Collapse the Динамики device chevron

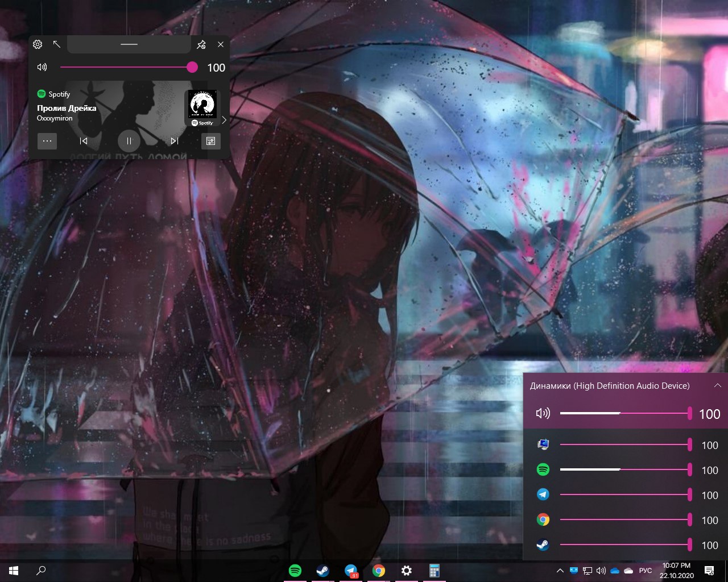click(x=718, y=385)
